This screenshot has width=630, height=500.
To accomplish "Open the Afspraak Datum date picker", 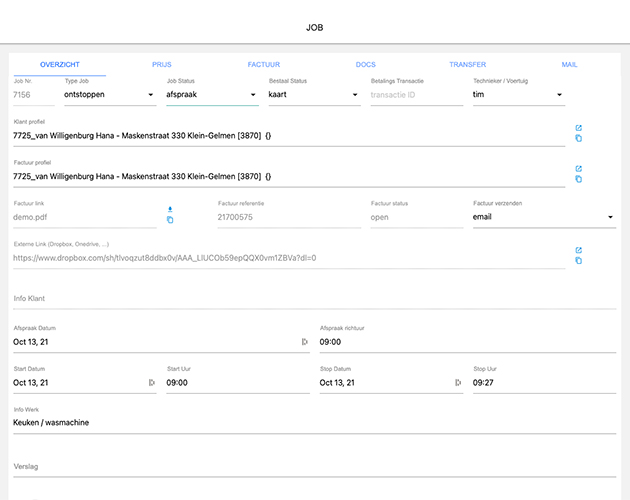I will pyautogui.click(x=305, y=342).
